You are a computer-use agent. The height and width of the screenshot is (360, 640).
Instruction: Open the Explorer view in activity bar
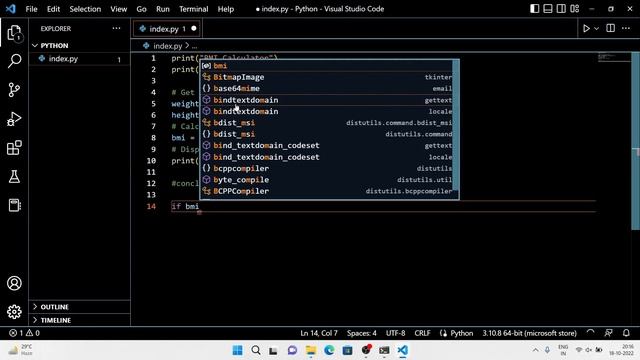point(14,33)
